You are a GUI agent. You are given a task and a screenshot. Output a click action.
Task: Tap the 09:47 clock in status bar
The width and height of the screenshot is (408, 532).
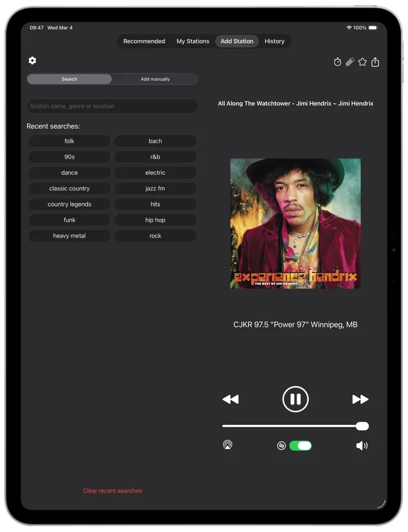tap(37, 27)
